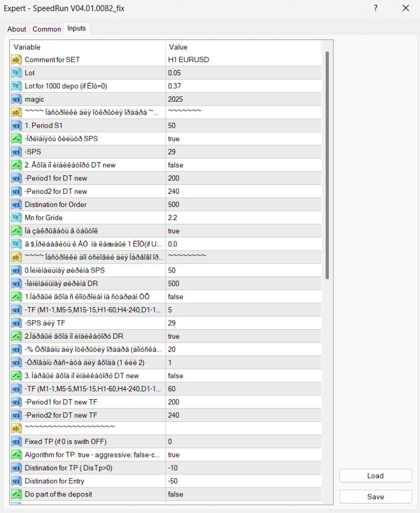Click the Value column header

coord(244,47)
